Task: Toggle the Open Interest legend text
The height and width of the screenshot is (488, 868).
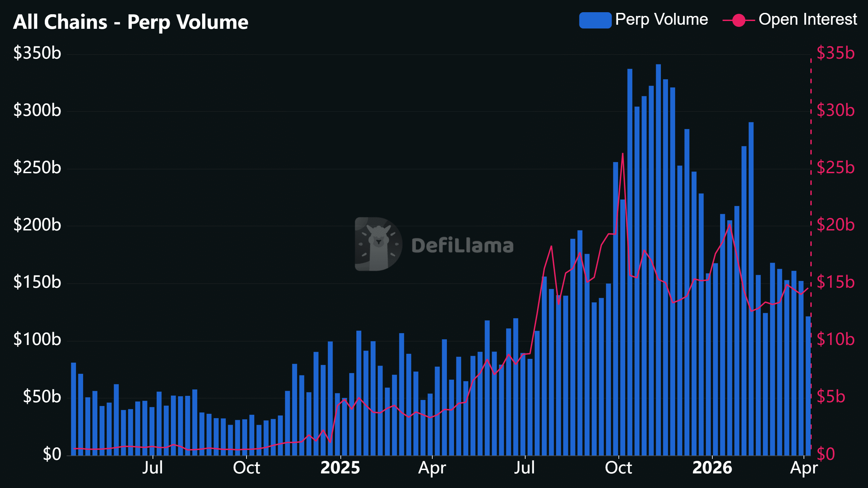Action: (808, 19)
